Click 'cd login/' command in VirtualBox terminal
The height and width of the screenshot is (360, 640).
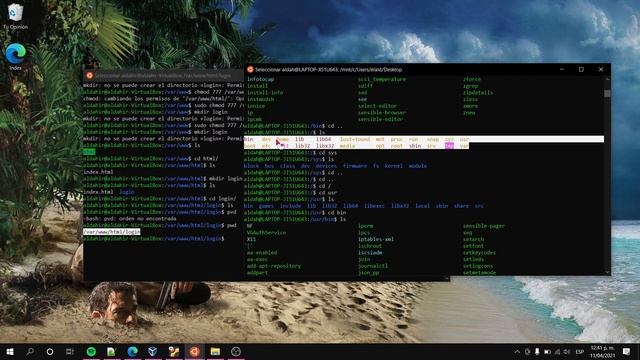tap(223, 198)
